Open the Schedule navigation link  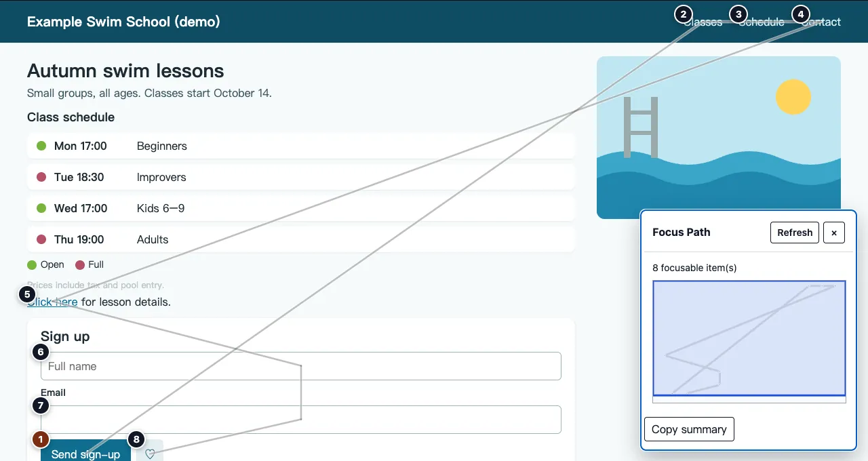[761, 22]
